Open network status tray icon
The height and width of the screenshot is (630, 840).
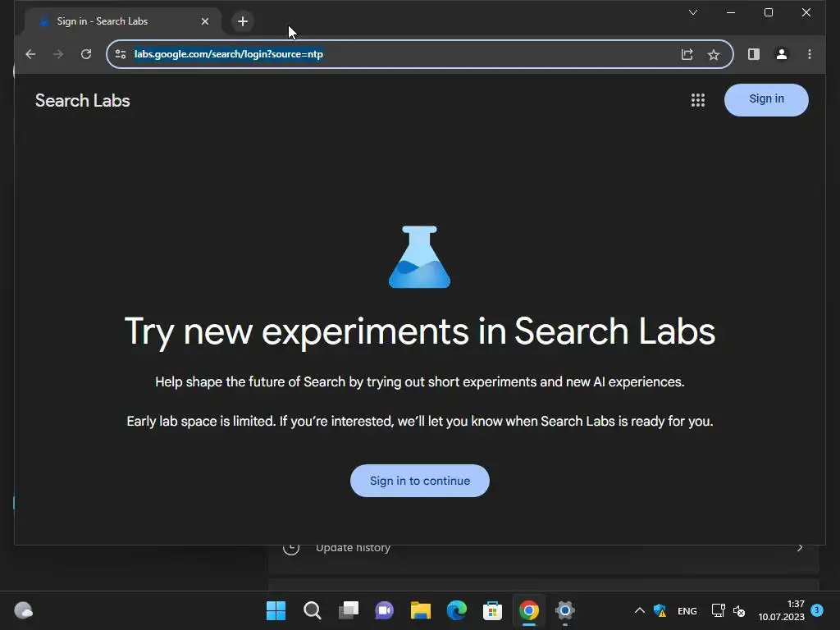(718, 610)
